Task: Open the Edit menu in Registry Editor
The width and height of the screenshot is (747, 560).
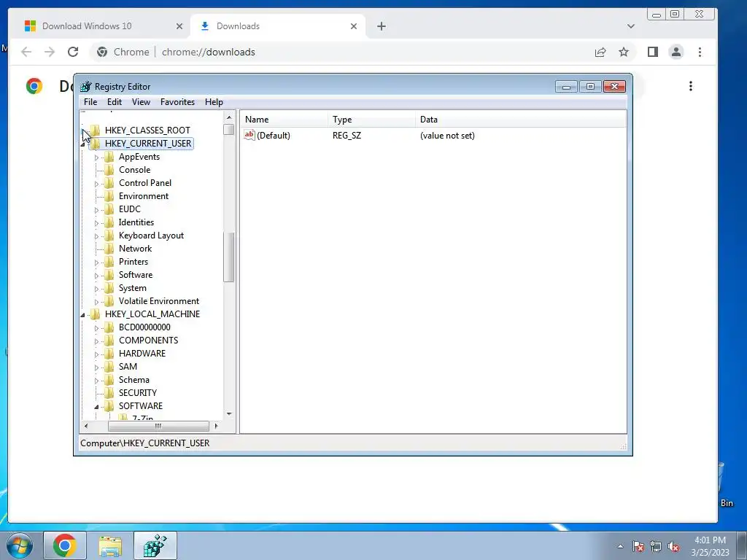Action: (x=115, y=102)
